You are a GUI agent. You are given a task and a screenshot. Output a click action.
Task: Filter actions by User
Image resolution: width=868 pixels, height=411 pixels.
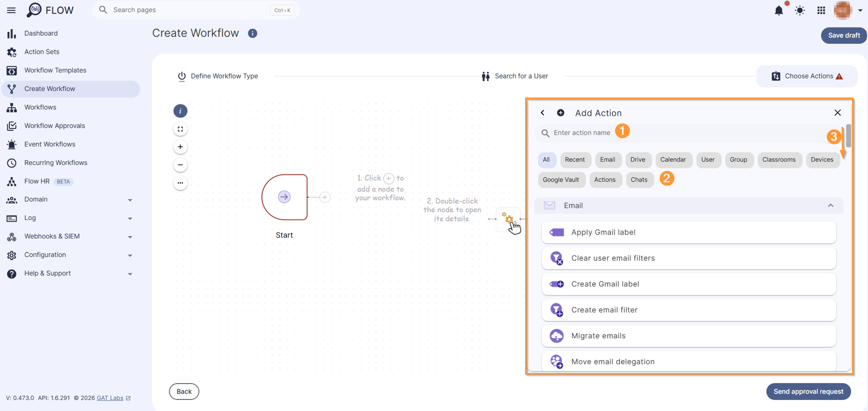click(x=708, y=160)
